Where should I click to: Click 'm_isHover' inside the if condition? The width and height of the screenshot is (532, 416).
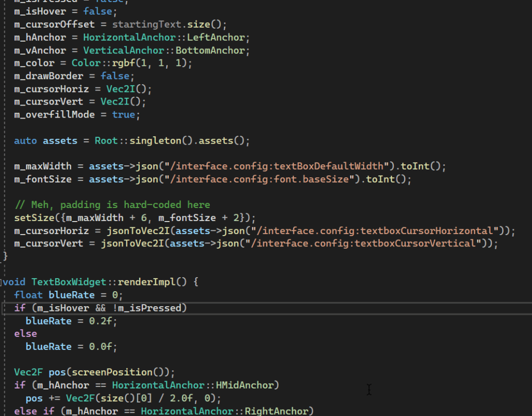(63, 308)
